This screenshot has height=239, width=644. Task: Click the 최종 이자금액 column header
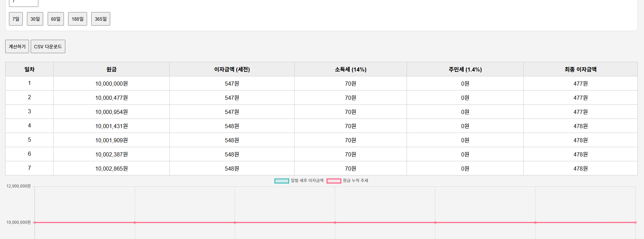[580, 69]
